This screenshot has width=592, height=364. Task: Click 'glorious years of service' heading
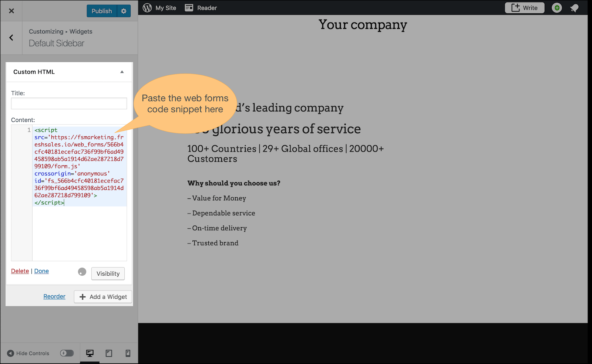pyautogui.click(x=286, y=129)
